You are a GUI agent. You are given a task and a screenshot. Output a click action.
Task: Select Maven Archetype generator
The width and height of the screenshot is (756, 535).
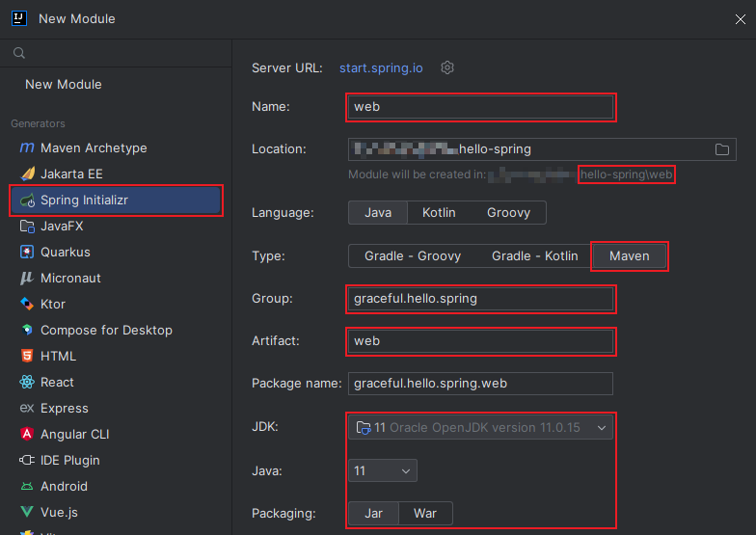pyautogui.click(x=116, y=148)
